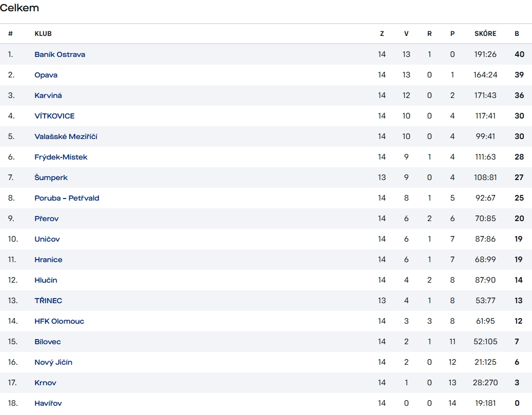Click HFK Olomouc in standings
The image size is (532, 415).
59,321
